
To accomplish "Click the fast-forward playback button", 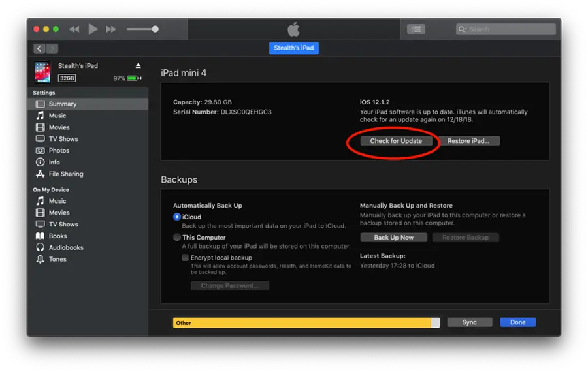I will coord(111,29).
